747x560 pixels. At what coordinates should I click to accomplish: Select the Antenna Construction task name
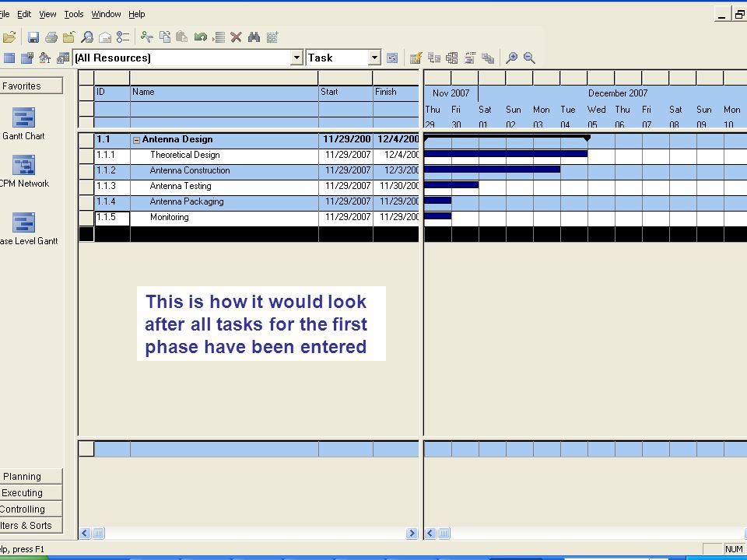click(190, 170)
